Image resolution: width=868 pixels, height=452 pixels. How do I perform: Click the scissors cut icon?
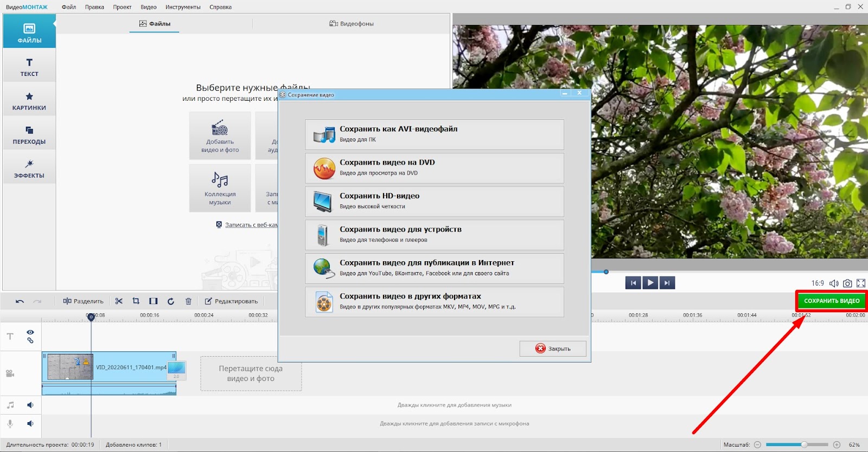tap(119, 301)
